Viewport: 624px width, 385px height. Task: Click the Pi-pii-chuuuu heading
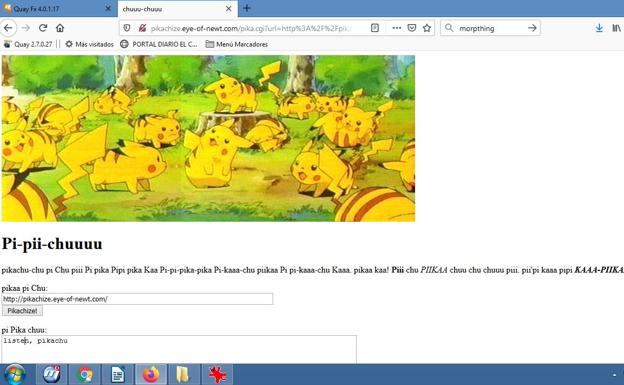coord(52,244)
